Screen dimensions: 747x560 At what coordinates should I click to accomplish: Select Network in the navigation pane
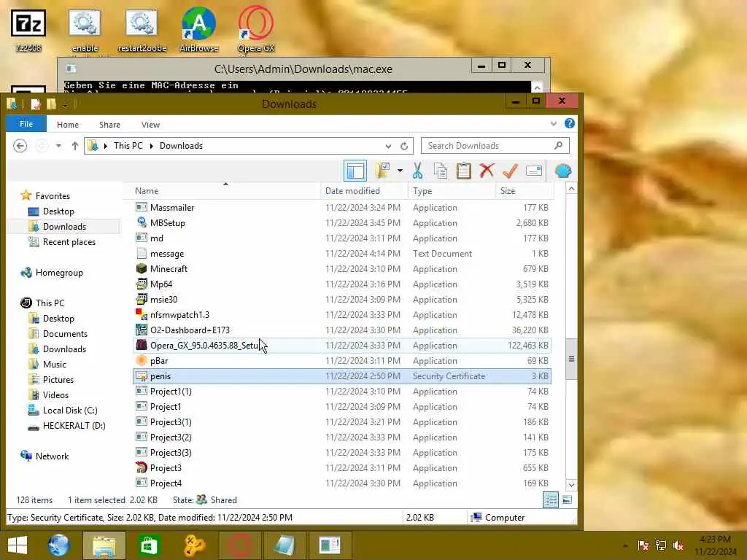[52, 456]
